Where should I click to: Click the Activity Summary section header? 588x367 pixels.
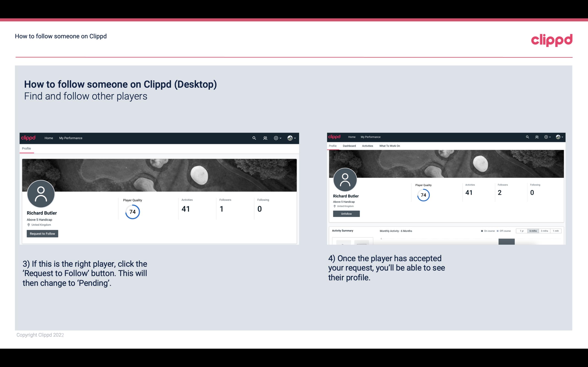(342, 230)
